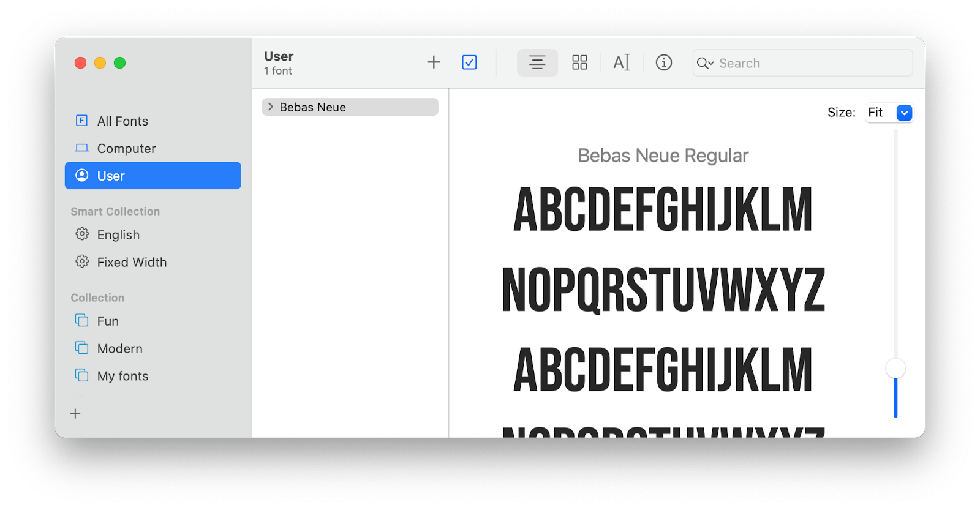Click the Fixed Width gear icon
Viewport: 980px width, 510px height.
click(x=81, y=261)
